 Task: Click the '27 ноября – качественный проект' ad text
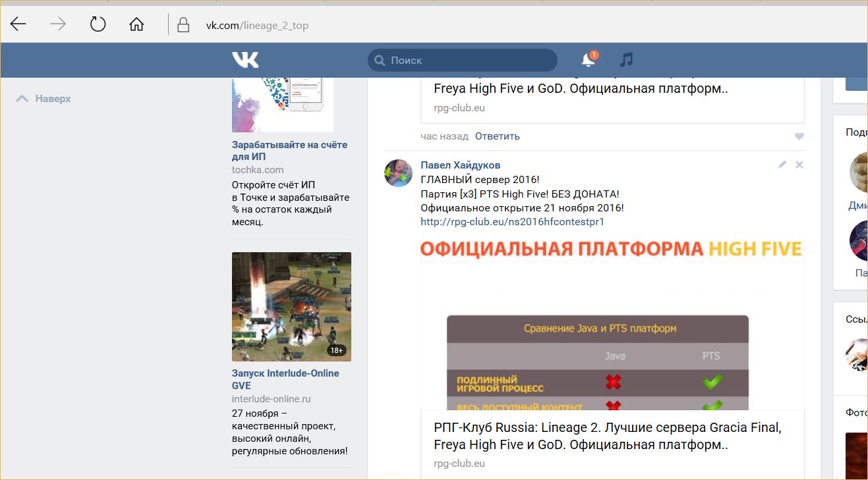pos(289,432)
